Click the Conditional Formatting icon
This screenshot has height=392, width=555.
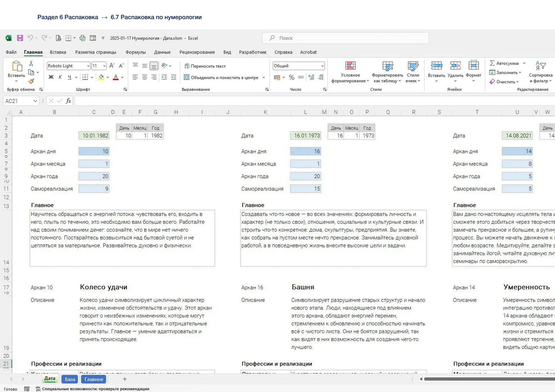[350, 66]
